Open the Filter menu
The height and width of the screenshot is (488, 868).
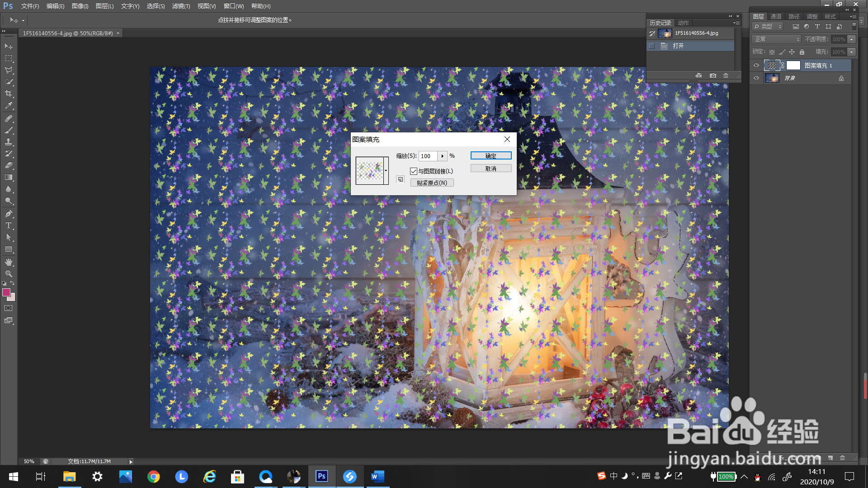tap(181, 6)
